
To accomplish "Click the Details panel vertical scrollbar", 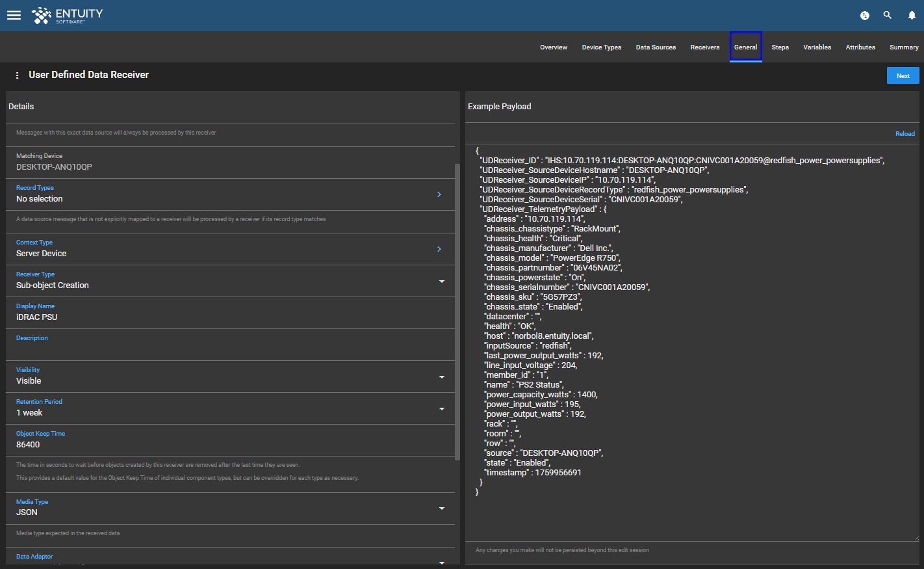I will (x=457, y=312).
